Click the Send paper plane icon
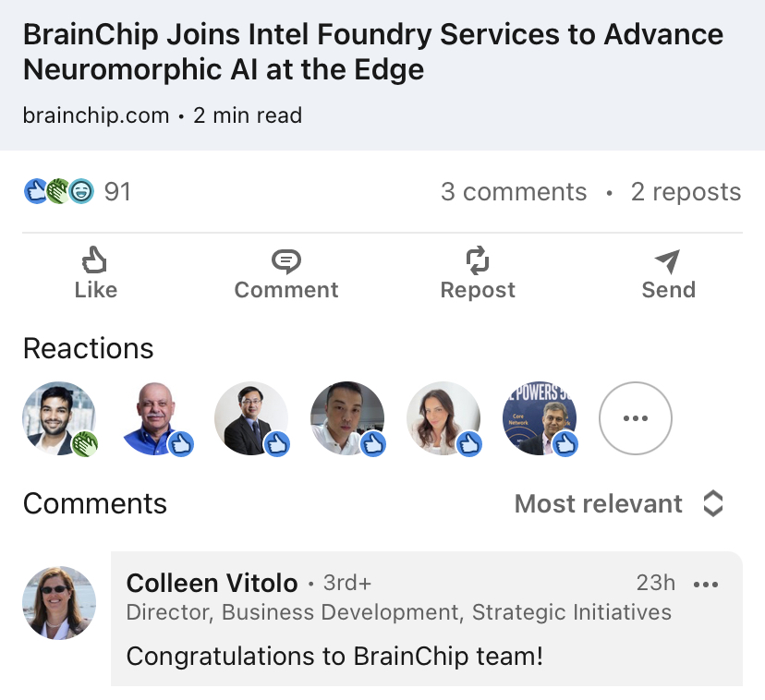This screenshot has width=765, height=700. (668, 261)
